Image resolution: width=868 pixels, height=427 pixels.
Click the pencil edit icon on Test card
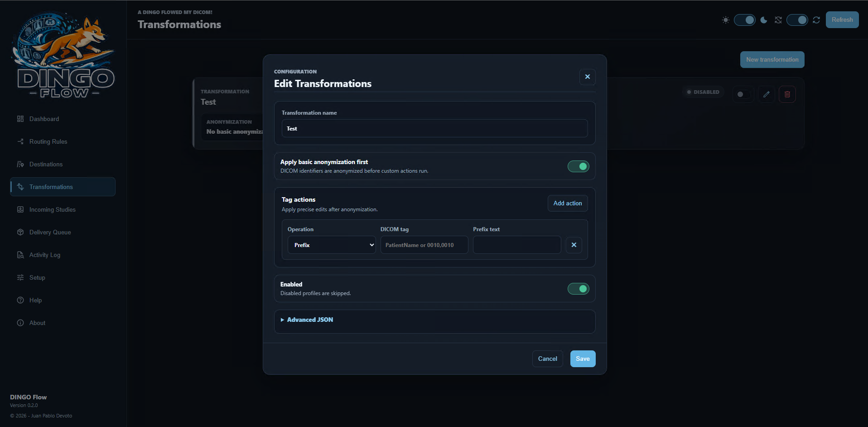(766, 94)
